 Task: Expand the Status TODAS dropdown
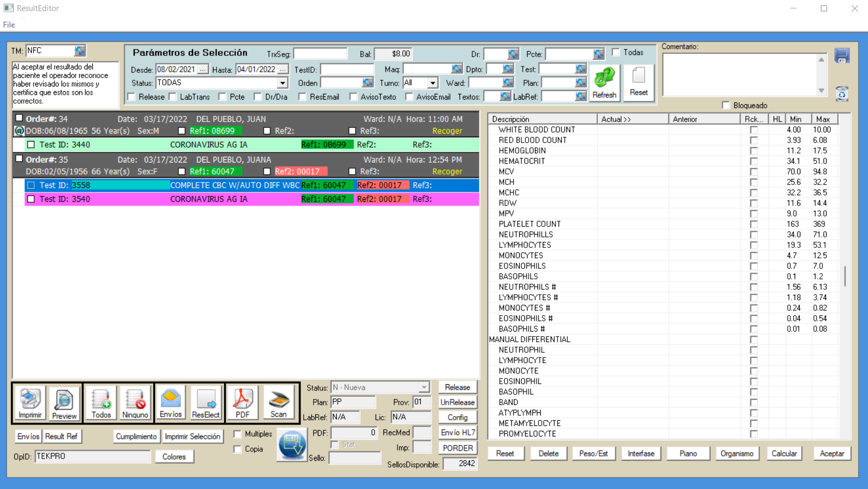click(x=282, y=83)
